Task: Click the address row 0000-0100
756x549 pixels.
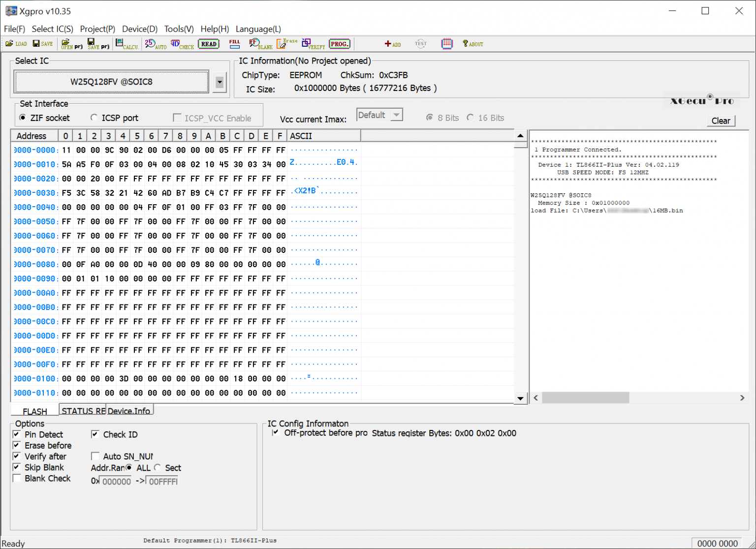Action: tap(35, 378)
